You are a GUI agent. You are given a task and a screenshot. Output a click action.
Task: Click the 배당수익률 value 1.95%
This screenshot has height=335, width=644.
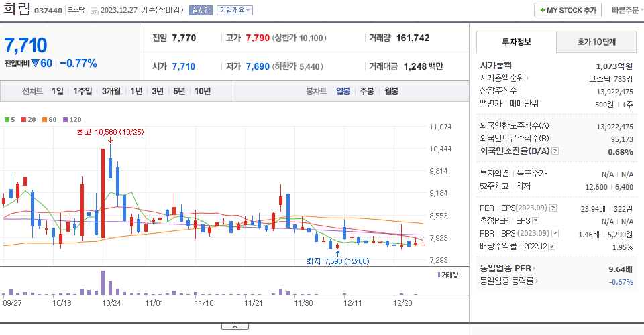tap(623, 247)
